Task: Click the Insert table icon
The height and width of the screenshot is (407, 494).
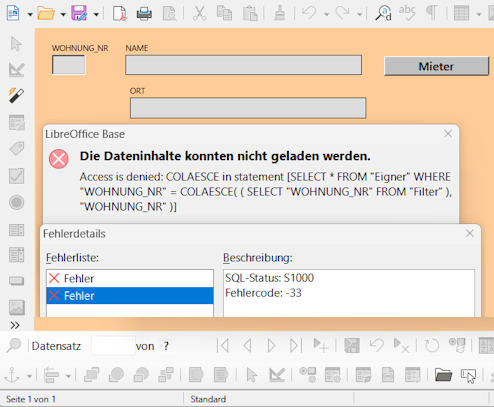Action: [462, 13]
